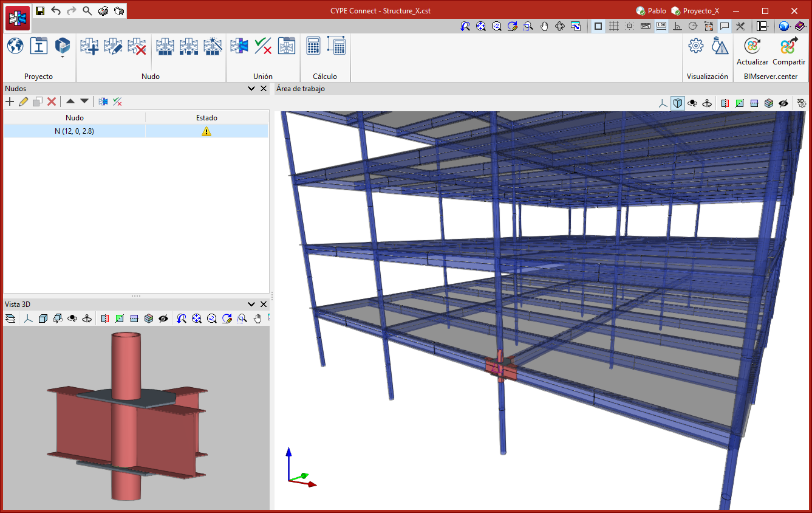Toggle perspective cube view in work area toolbar
This screenshot has height=513, width=812.
coord(677,103)
